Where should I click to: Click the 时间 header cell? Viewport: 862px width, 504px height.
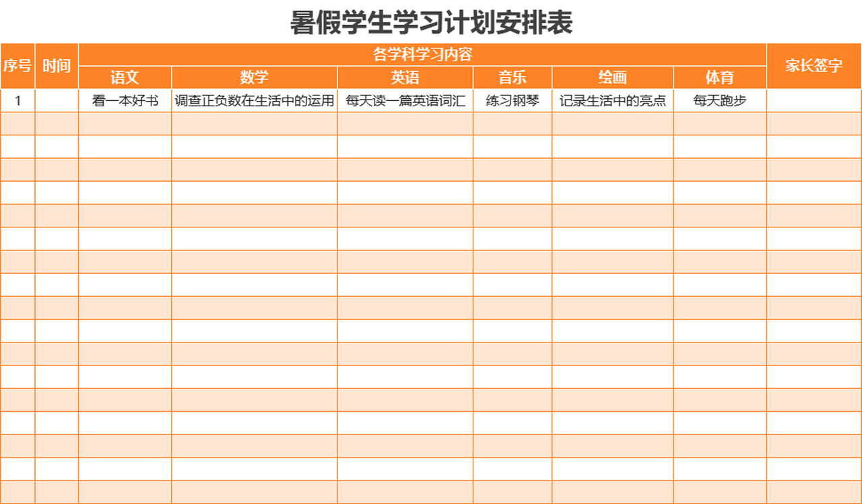pos(57,66)
